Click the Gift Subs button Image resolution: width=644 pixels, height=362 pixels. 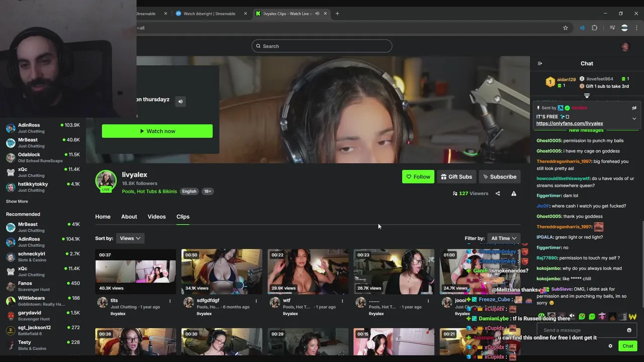pos(456,177)
